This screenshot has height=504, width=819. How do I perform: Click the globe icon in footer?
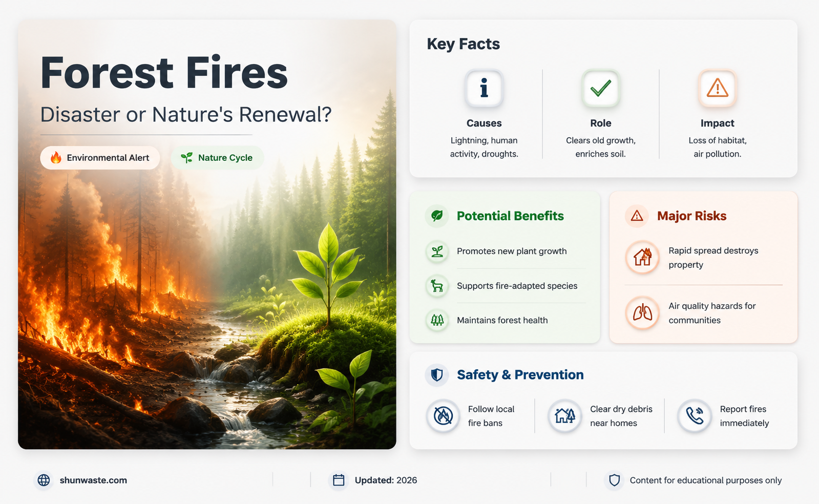point(44,480)
